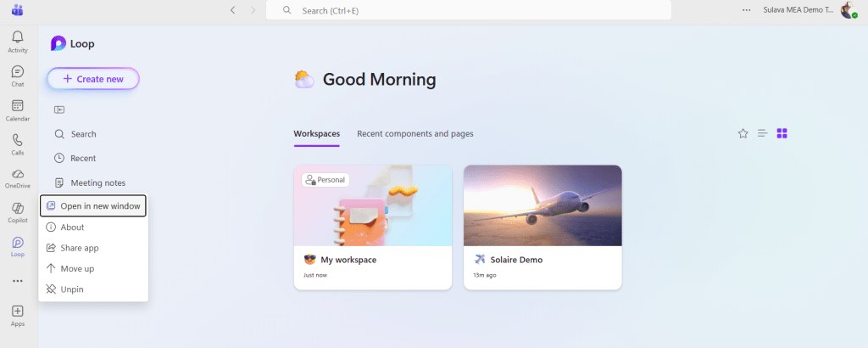Go to Calendar in Teams sidebar
The height and width of the screenshot is (348, 868).
pos(18,109)
